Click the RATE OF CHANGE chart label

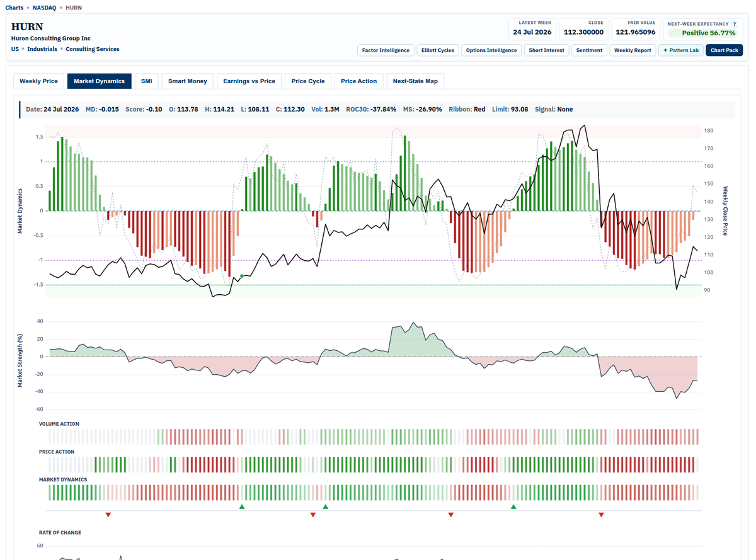click(x=60, y=532)
